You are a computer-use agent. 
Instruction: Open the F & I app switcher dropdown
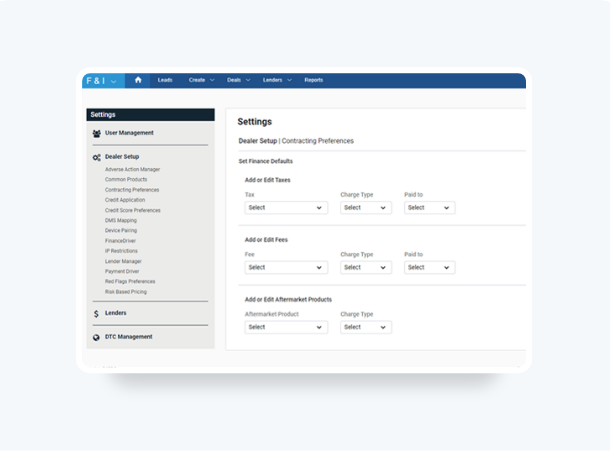(103, 81)
